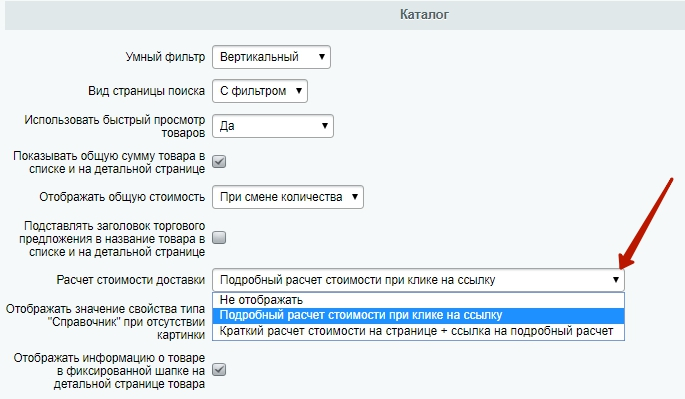This screenshot has height=399, width=685.
Task: Click 'Отображать значение свойства типа "Справочник"' label
Action: coord(105,322)
